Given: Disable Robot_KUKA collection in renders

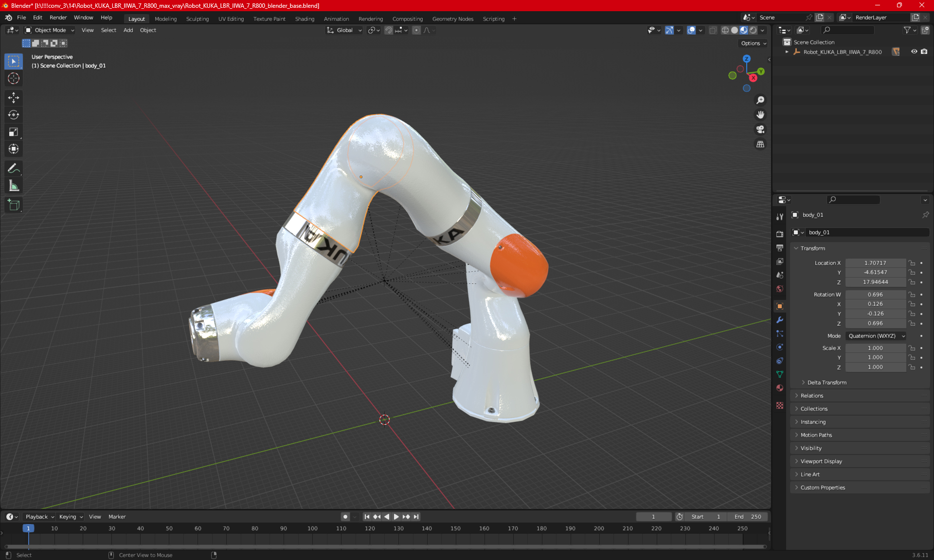Looking at the screenshot, I should pos(924,52).
